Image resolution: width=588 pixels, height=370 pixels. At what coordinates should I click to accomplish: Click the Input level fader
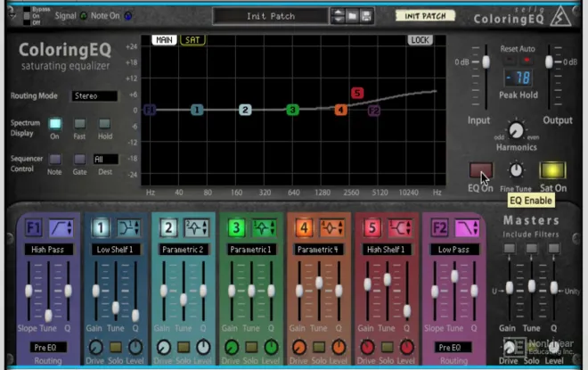(x=486, y=62)
